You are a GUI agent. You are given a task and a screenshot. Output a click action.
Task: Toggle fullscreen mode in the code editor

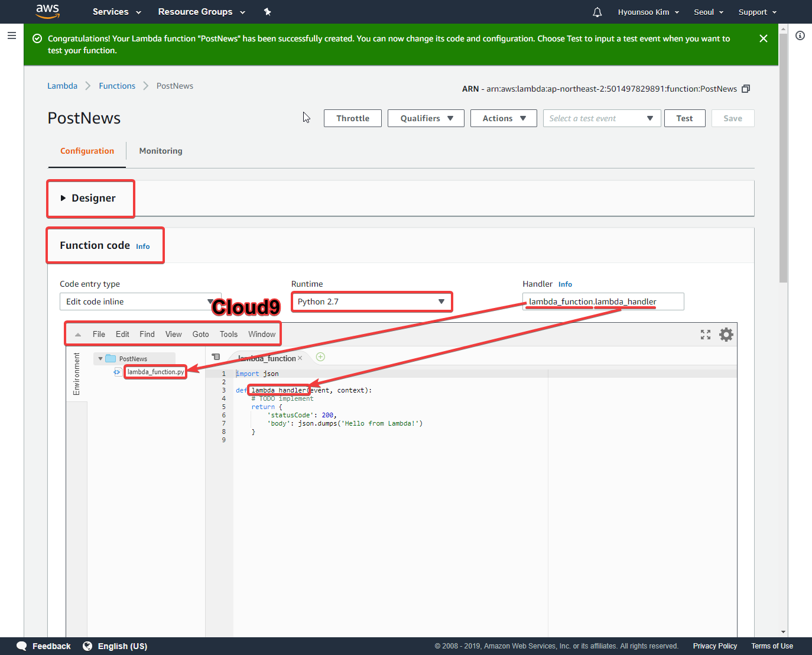coord(706,335)
